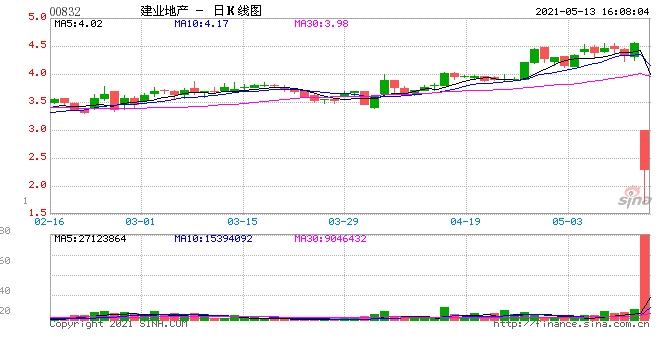Click the 4.5 price axis label

(37, 45)
